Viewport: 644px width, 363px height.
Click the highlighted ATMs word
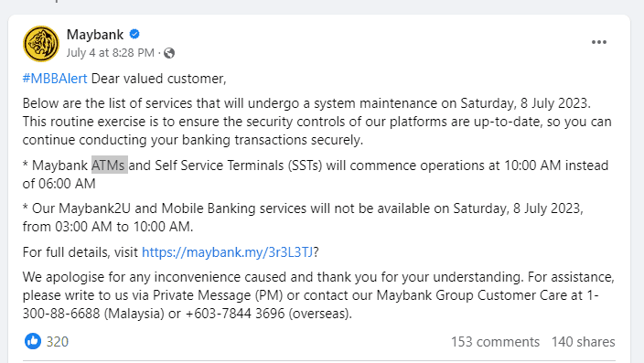click(109, 165)
